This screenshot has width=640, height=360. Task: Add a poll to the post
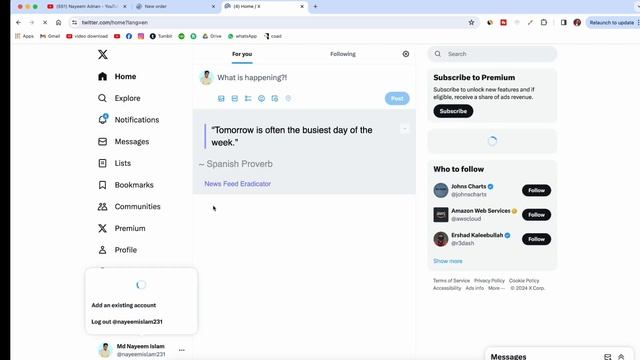point(248,98)
